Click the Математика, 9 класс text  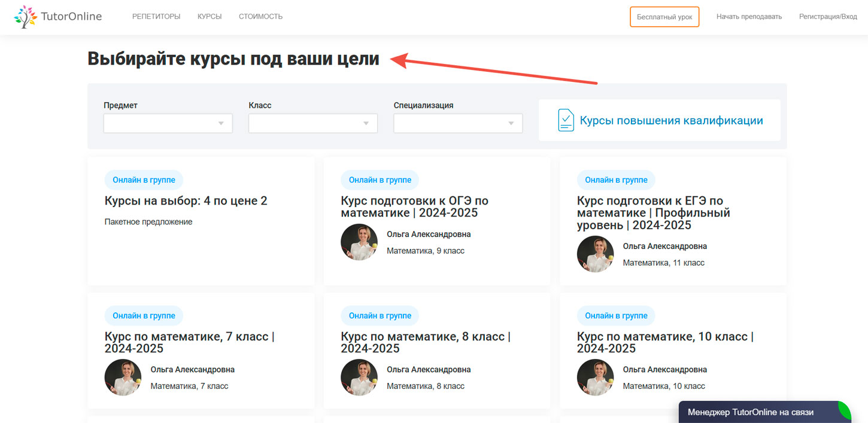[x=426, y=251]
